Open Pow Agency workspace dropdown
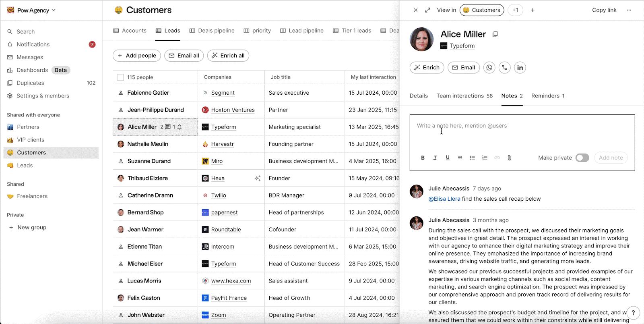Viewport: 644px width, 324px height. coord(31,10)
